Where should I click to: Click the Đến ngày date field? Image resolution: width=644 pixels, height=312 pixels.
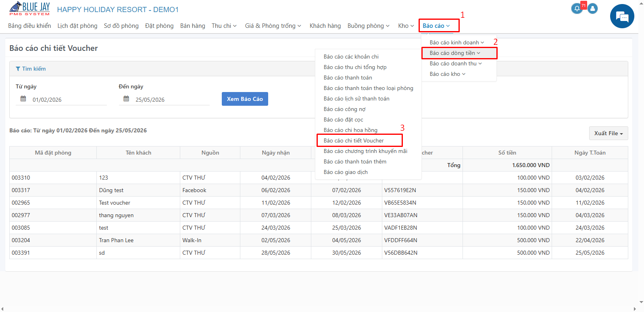[x=164, y=99]
